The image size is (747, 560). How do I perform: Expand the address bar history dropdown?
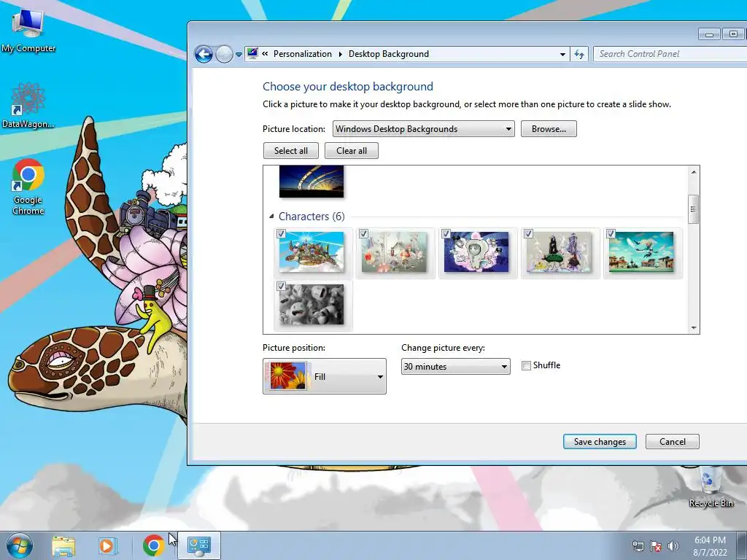pos(562,54)
